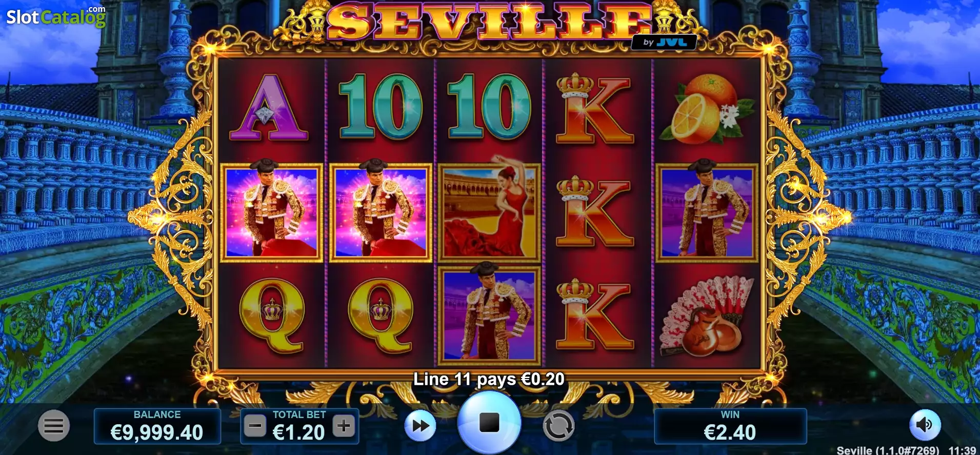
Task: Increase total bet with plus button
Action: 344,425
